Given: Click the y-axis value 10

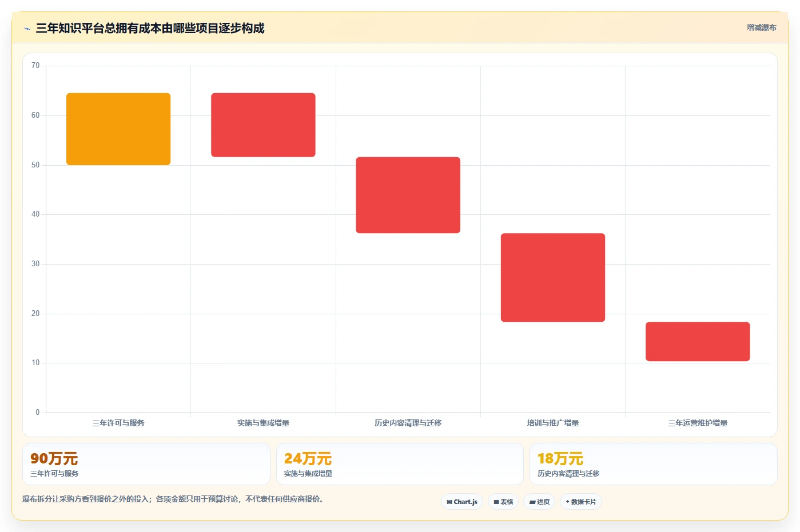Looking at the screenshot, I should pyautogui.click(x=35, y=363).
